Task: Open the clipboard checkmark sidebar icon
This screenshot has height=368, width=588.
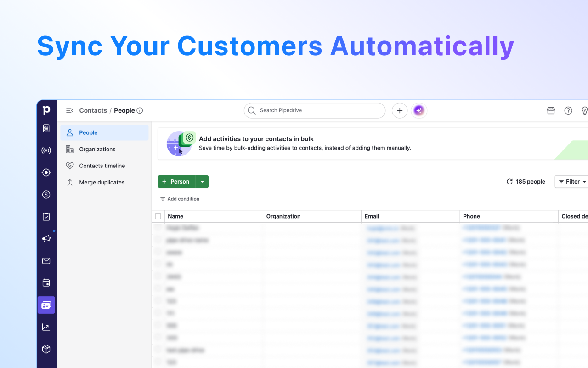Action: pos(46,217)
